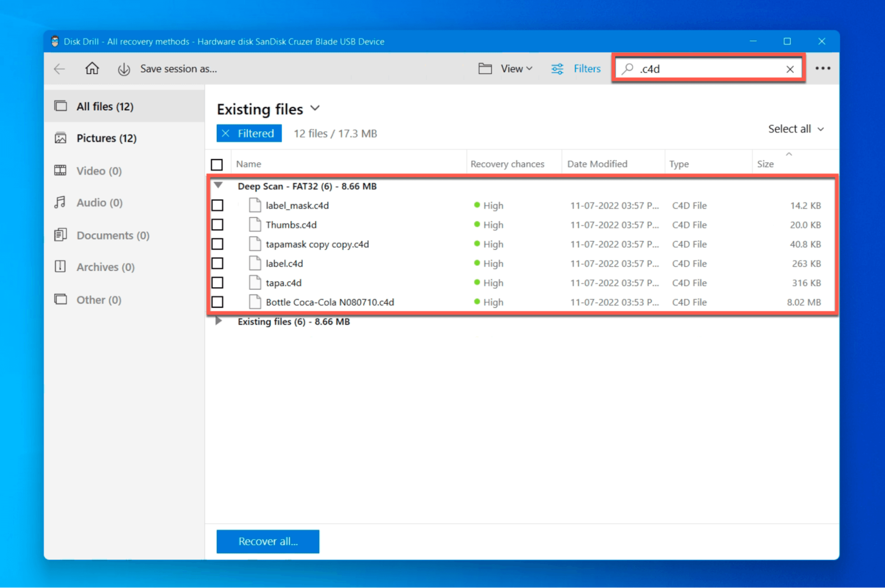Tick the Bottle Coca-Cola N080710.c4d checkbox

[x=217, y=302]
